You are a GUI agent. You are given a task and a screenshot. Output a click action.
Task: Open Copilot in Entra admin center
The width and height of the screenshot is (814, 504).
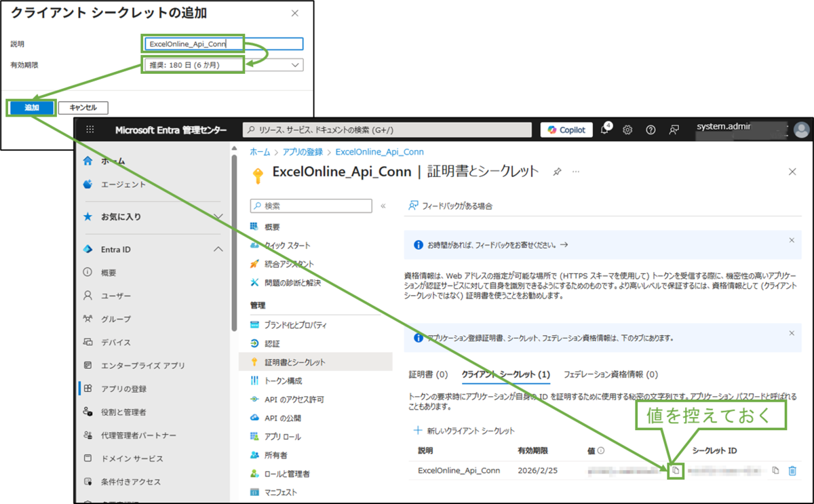tap(566, 130)
